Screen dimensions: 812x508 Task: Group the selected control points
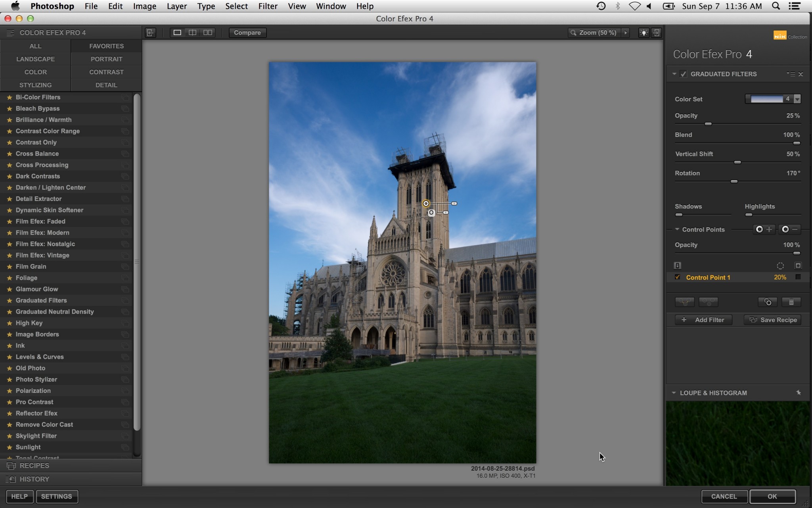(x=685, y=302)
